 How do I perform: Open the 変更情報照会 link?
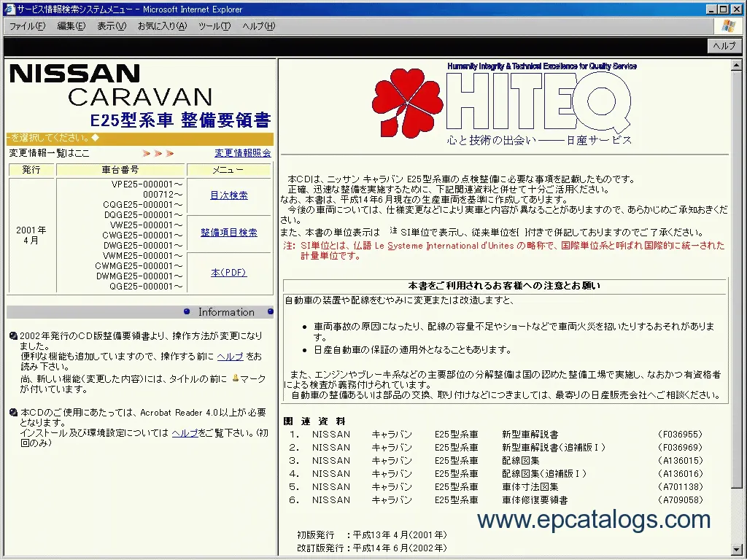pyautogui.click(x=243, y=153)
